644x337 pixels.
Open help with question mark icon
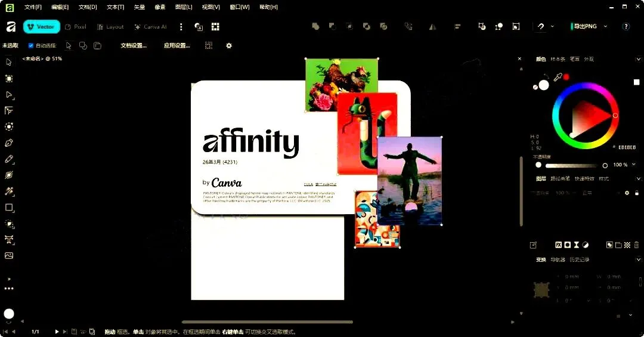pyautogui.click(x=626, y=26)
